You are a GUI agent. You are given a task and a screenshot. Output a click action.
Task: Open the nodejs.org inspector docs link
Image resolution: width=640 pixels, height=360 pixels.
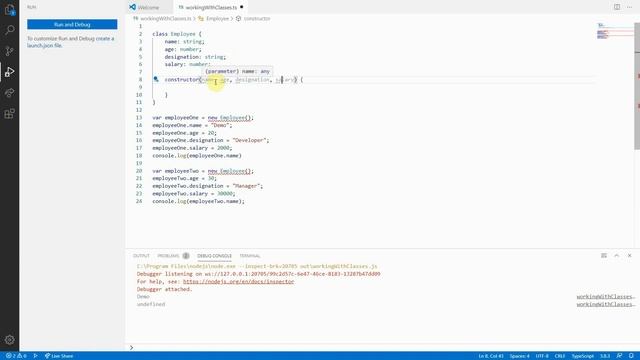[x=238, y=282]
